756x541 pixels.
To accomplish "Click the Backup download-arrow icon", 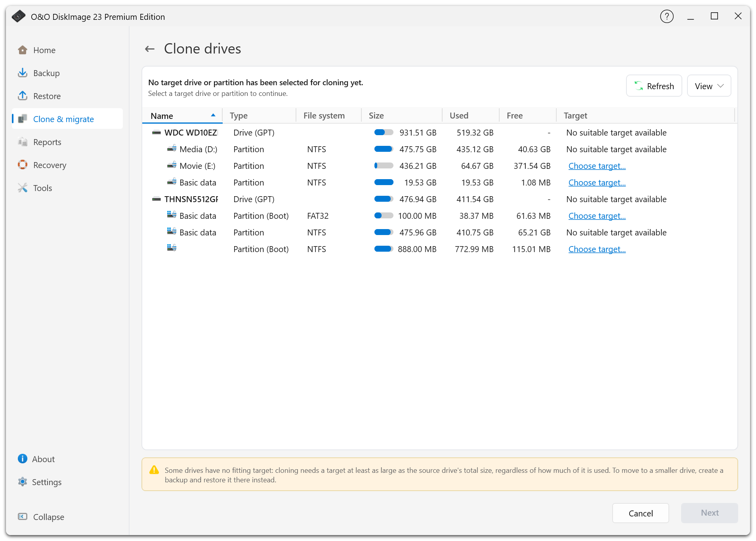I will click(23, 73).
